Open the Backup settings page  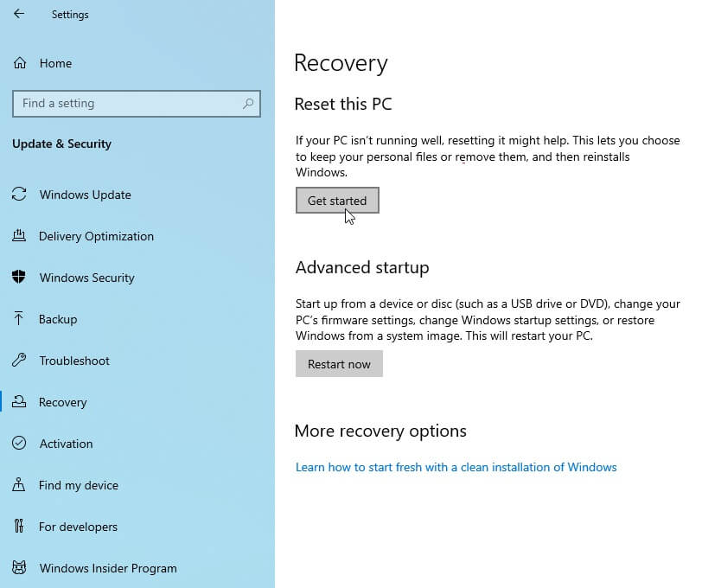click(58, 319)
